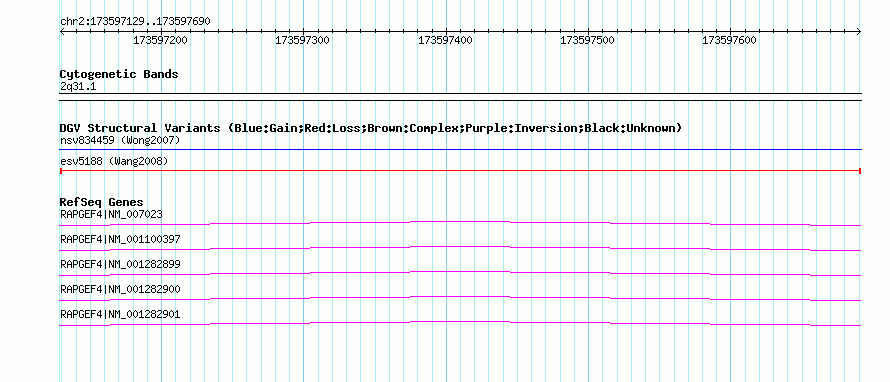Click the right arrow end of the ruler
890x382 pixels.
tap(859, 32)
